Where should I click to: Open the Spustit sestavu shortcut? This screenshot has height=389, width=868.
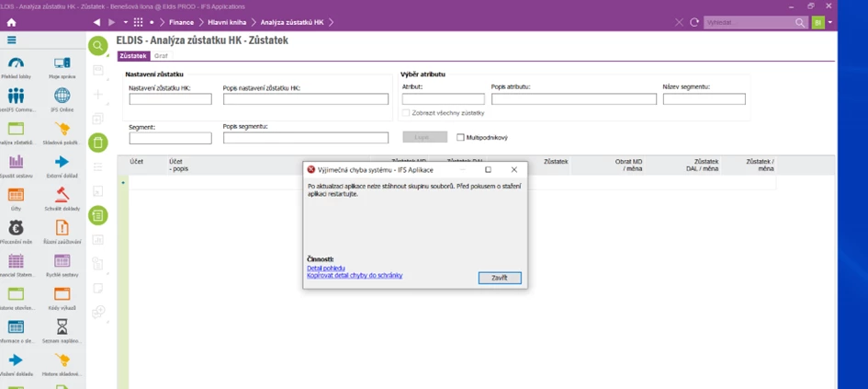click(x=16, y=166)
